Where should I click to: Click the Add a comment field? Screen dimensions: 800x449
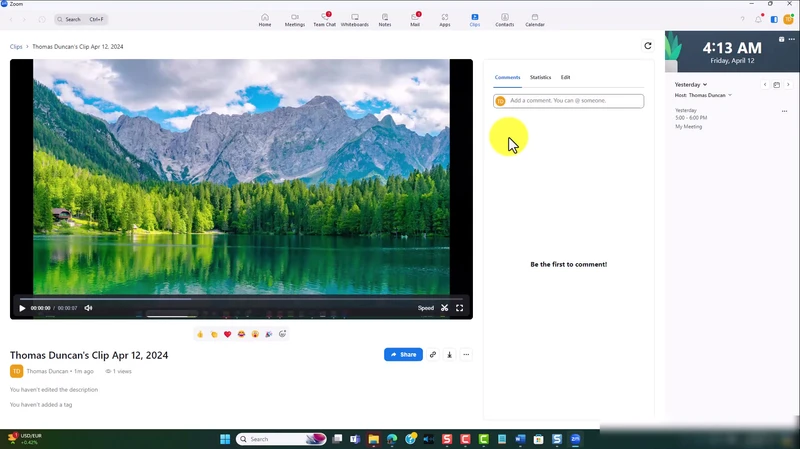click(x=568, y=101)
